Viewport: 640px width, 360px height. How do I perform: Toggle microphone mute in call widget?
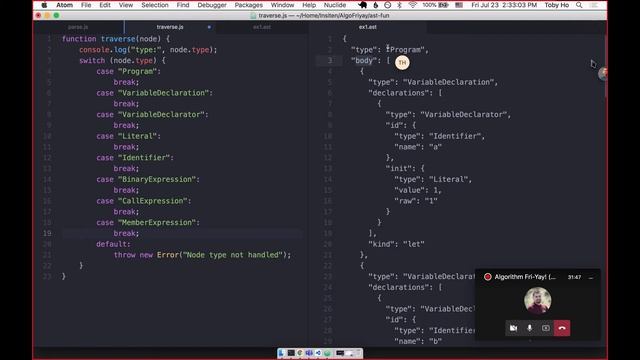[529, 328]
